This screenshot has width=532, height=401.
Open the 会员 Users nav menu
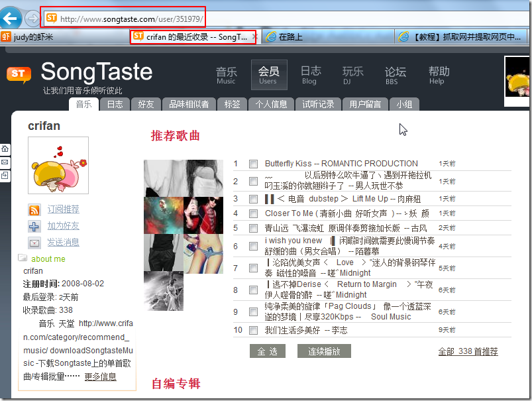[x=269, y=75]
